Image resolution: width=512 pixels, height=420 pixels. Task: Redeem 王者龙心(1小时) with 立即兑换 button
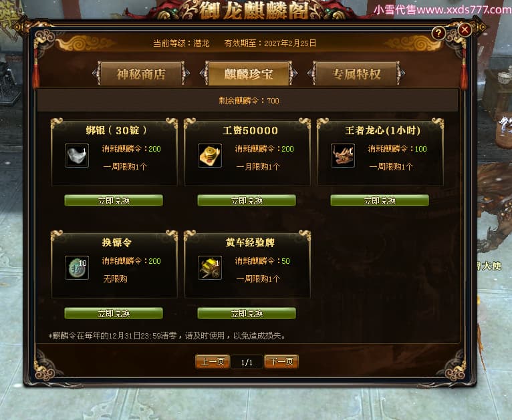(x=380, y=200)
